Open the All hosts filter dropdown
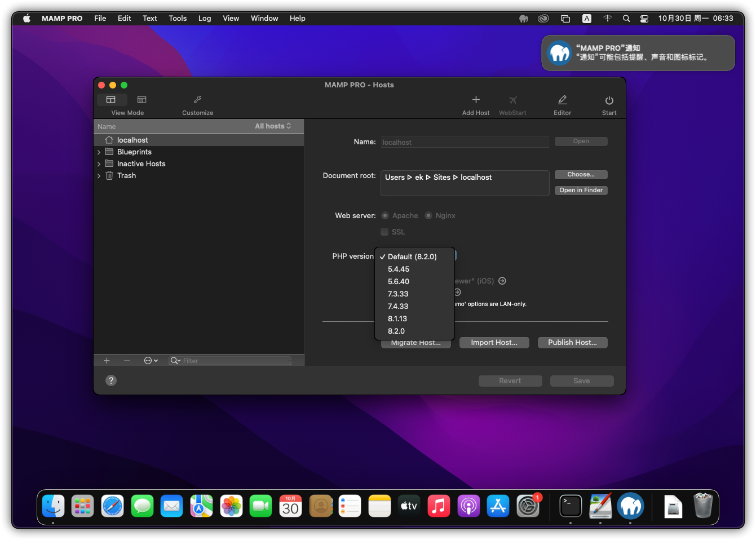This screenshot has width=756, height=540. coord(273,126)
